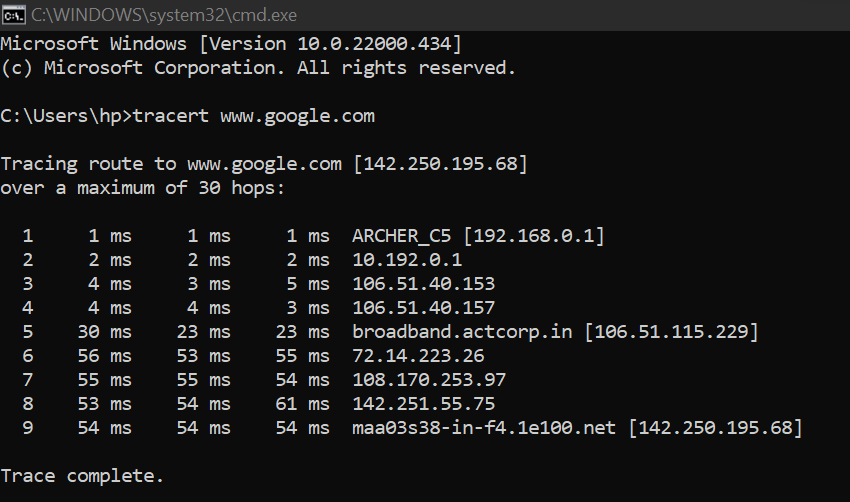The width and height of the screenshot is (850, 502).
Task: Click the window title C:\WINDOWS\system32\cmd.exe
Action: [164, 15]
